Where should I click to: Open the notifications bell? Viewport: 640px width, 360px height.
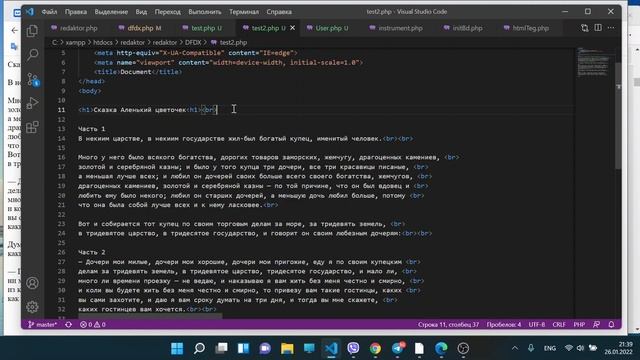[611, 324]
